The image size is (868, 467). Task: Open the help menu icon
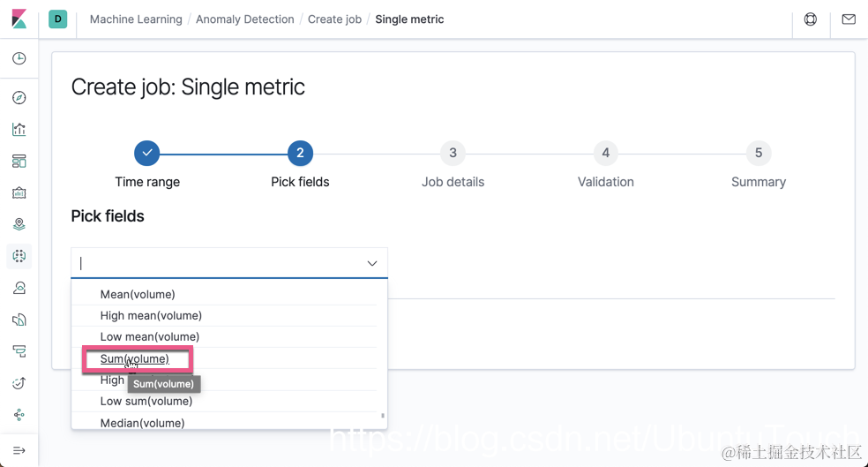click(x=811, y=19)
